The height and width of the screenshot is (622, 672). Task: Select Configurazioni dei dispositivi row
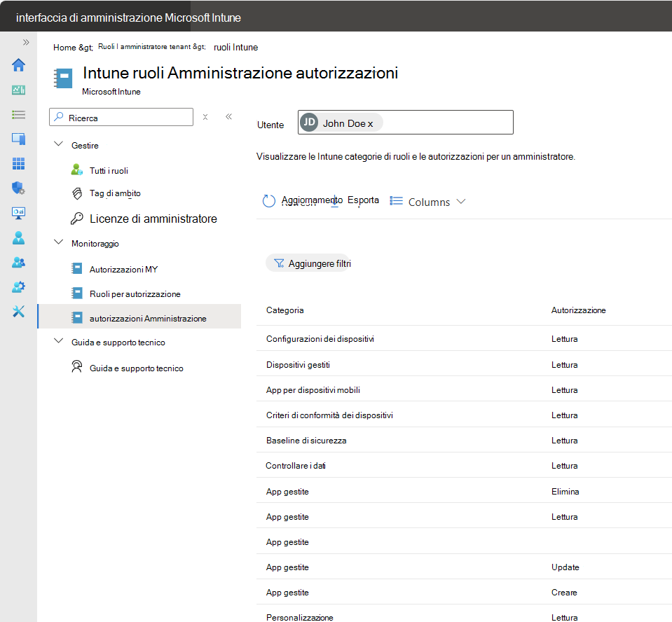click(464, 338)
